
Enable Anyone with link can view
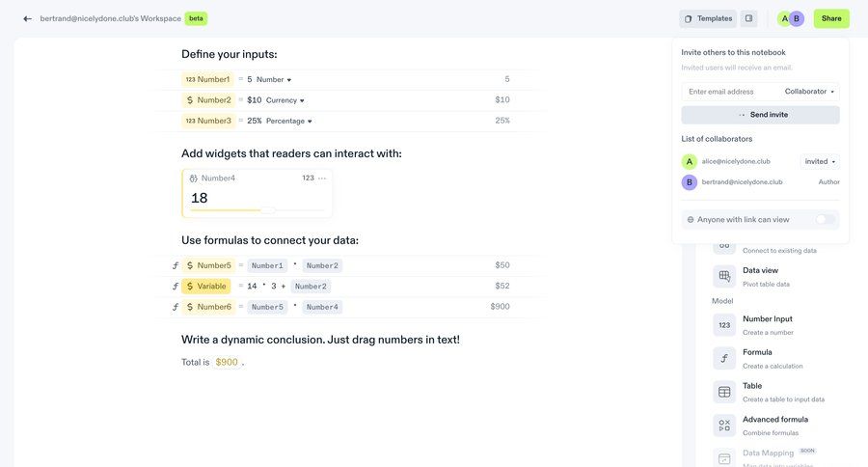[826, 220]
